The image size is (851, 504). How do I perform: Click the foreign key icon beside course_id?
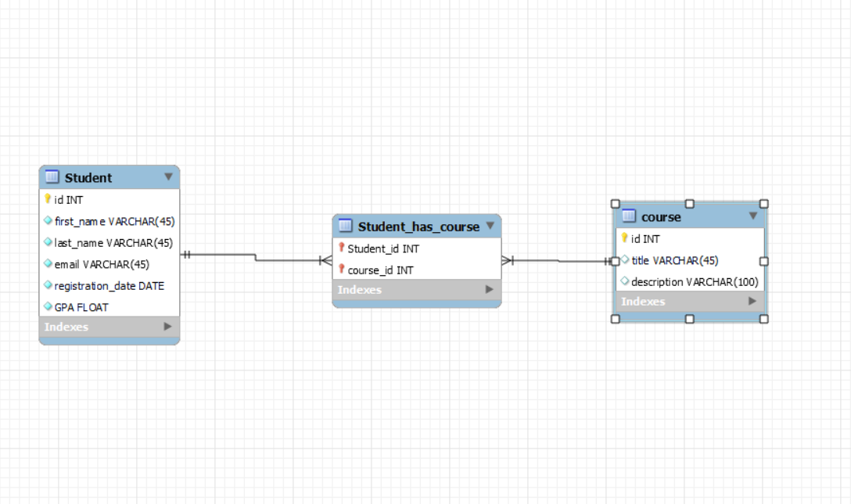tap(342, 270)
